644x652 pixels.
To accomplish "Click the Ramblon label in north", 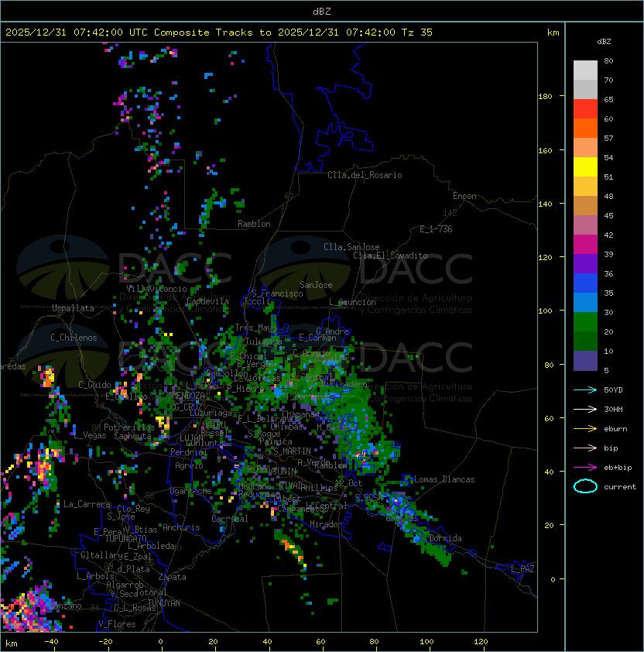I will tap(254, 224).
